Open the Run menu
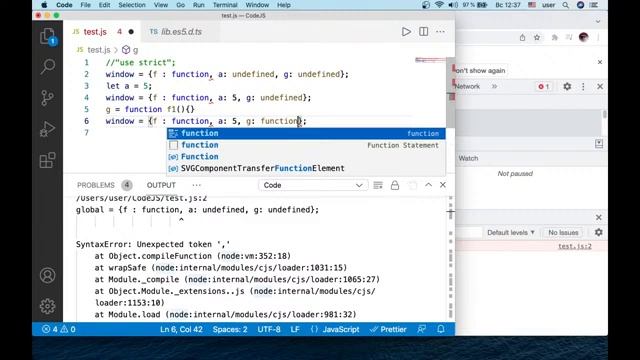This screenshot has height=360, width=640. click(x=199, y=5)
